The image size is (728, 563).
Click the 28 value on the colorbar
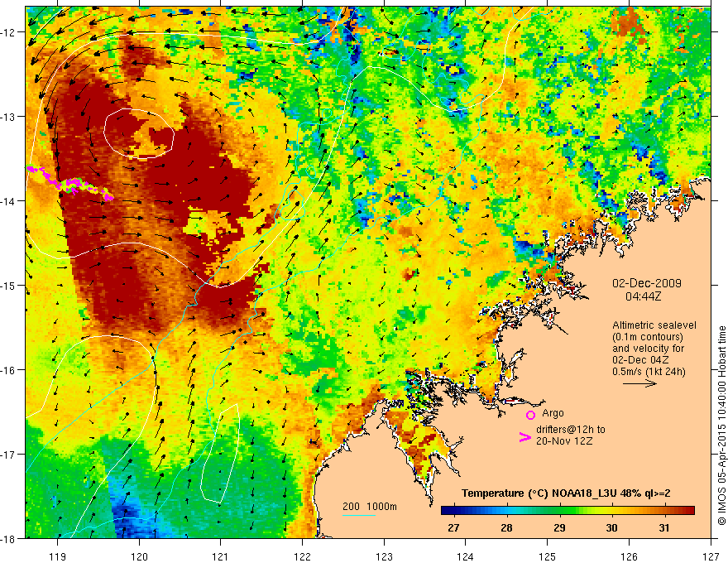click(x=506, y=527)
